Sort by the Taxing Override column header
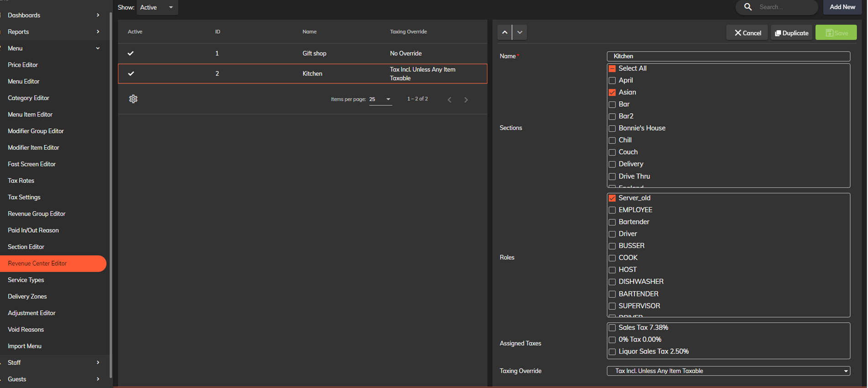This screenshot has height=388, width=868. point(408,31)
